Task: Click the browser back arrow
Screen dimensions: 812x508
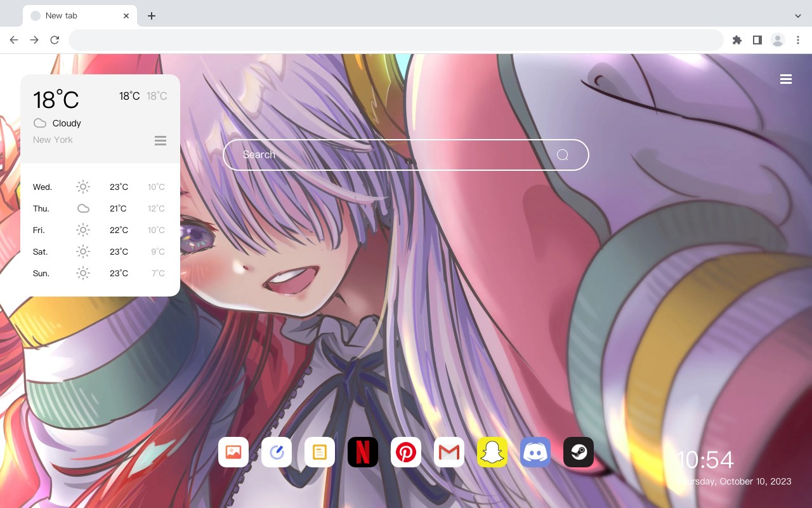Action: point(14,40)
